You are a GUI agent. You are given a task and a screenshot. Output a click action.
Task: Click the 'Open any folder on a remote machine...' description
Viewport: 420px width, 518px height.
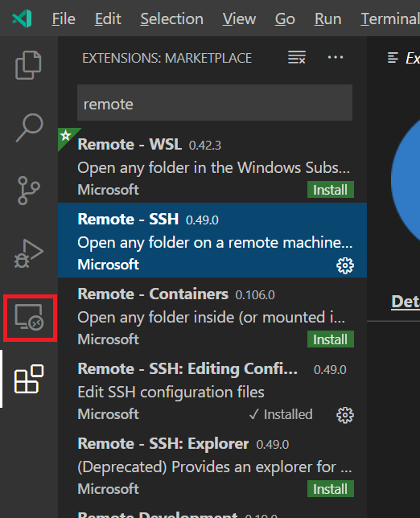215,243
